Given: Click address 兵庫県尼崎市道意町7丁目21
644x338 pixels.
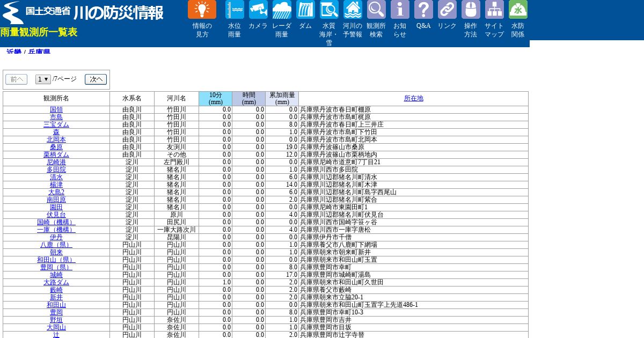Looking at the screenshot, I should point(340,162).
